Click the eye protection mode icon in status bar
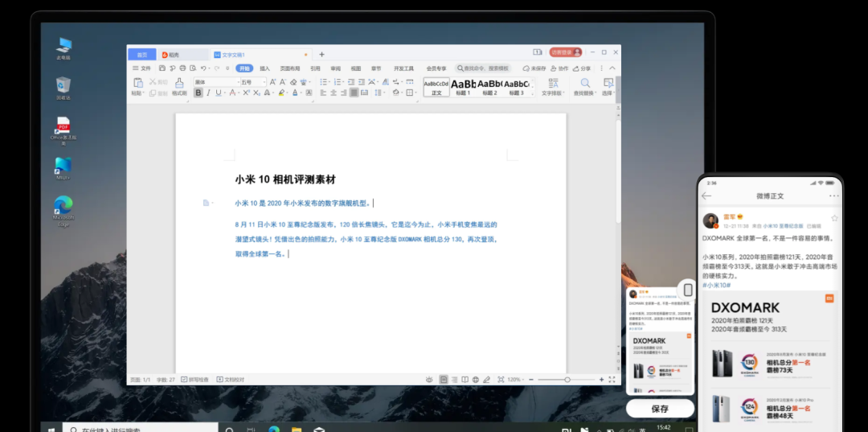This screenshot has width=868, height=432. (x=429, y=380)
